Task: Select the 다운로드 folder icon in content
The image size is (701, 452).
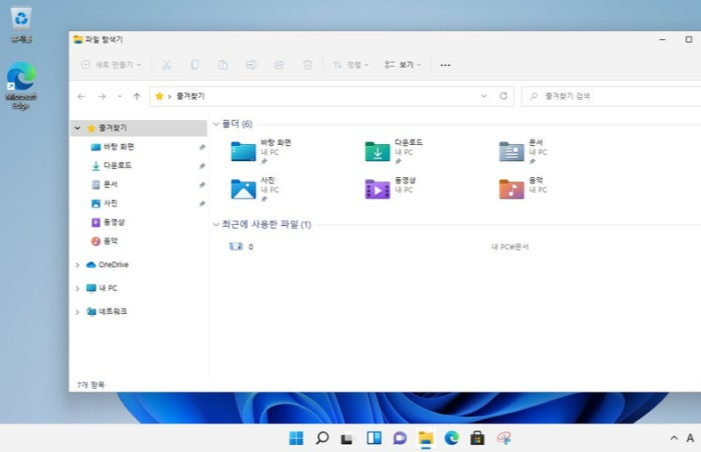Action: tap(377, 151)
